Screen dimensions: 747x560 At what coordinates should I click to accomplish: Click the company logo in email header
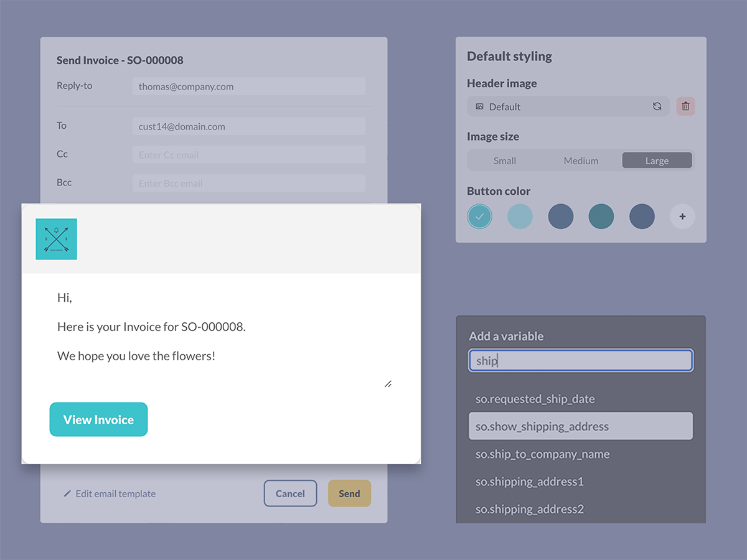57,239
